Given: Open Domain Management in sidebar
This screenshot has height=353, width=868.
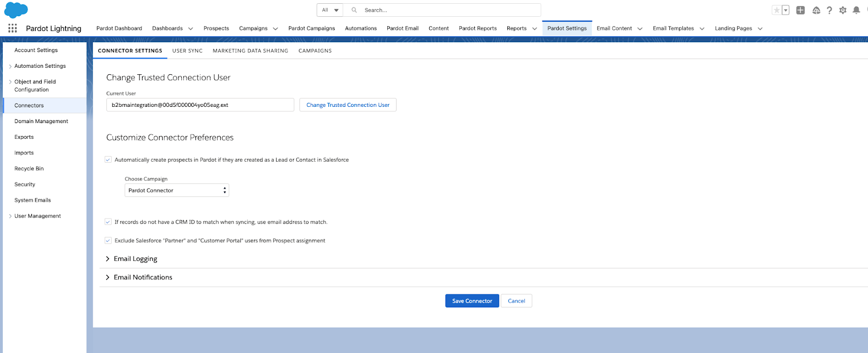Looking at the screenshot, I should point(41,121).
